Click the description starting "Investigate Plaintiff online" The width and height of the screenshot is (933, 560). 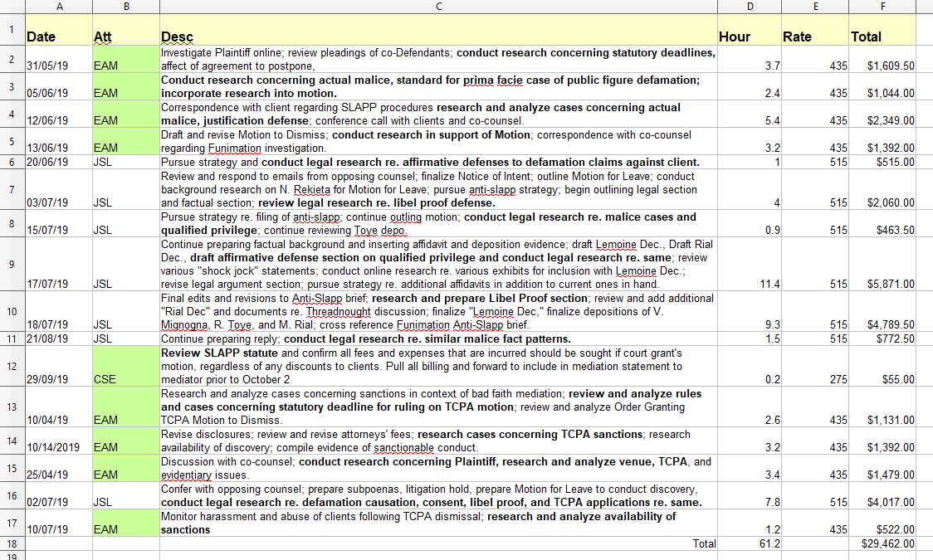click(x=438, y=60)
